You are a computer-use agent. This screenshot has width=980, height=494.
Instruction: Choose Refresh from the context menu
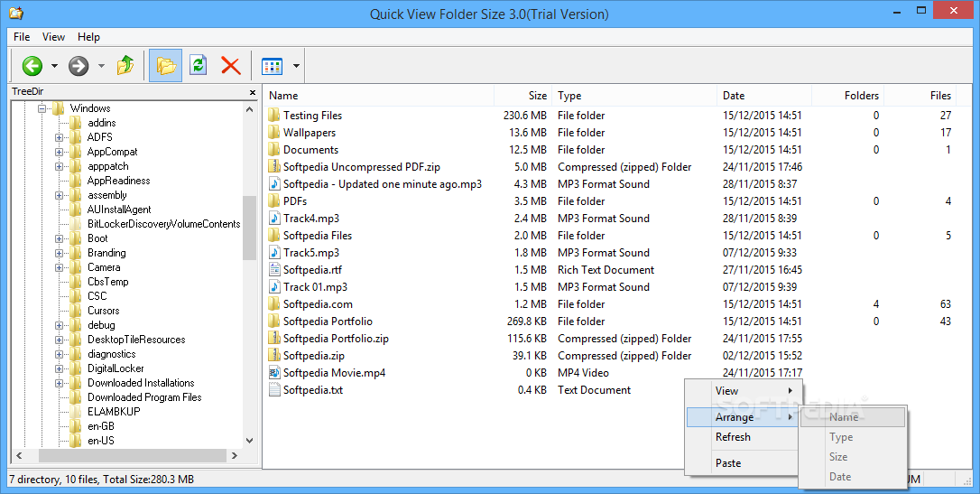[743, 437]
